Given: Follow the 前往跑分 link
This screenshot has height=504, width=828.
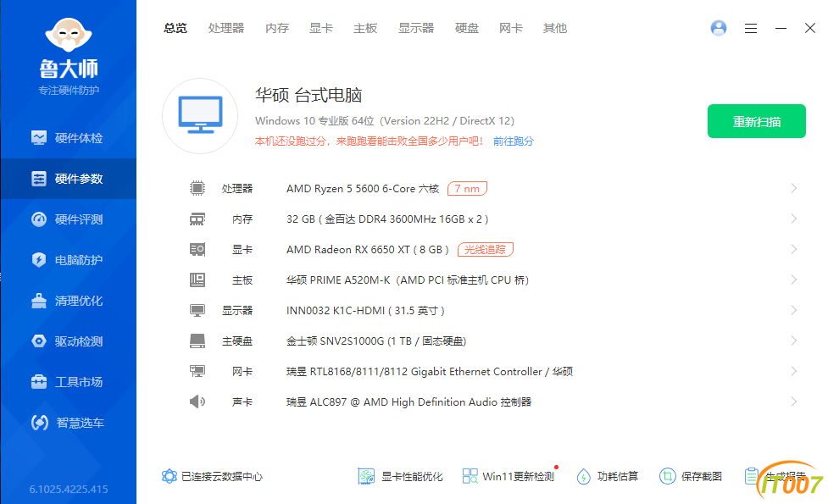Looking at the screenshot, I should (x=514, y=141).
